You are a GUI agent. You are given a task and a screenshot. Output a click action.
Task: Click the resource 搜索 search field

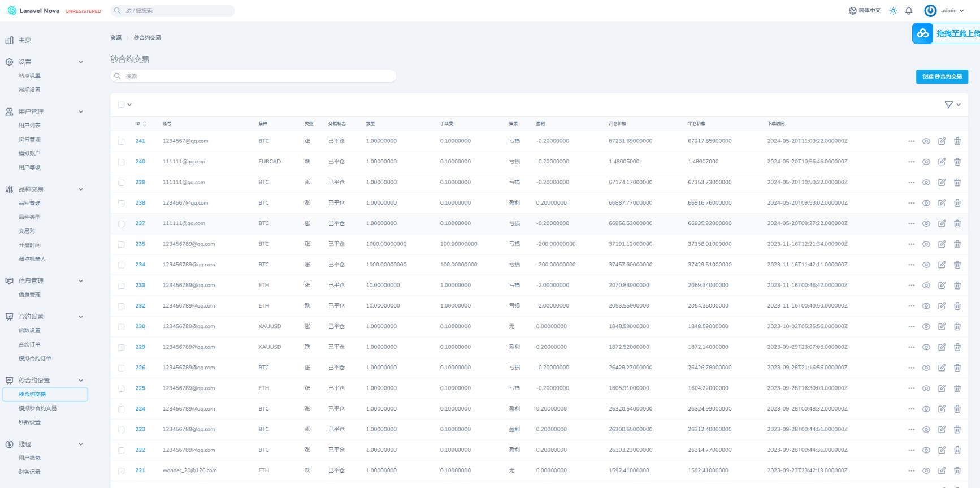tap(253, 76)
